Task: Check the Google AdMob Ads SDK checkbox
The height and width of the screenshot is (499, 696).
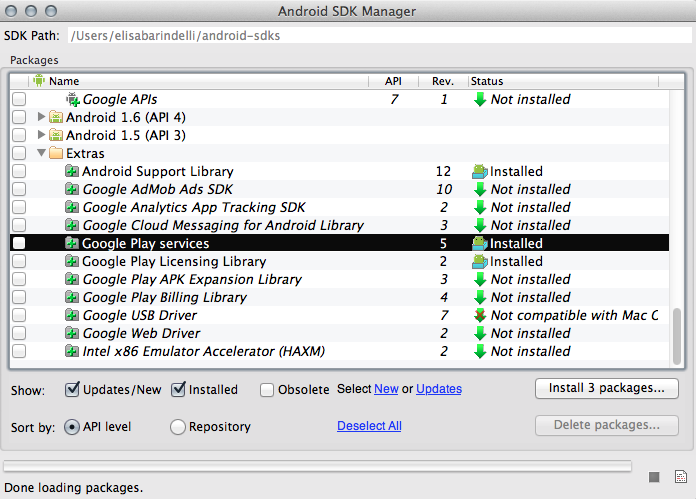Action: [x=19, y=189]
